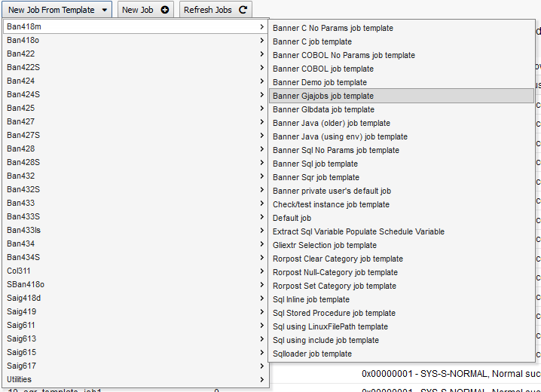Select Extract Sql Variable Populate Schedule Variable
Viewport: 541px width, 392px height.
359,231
